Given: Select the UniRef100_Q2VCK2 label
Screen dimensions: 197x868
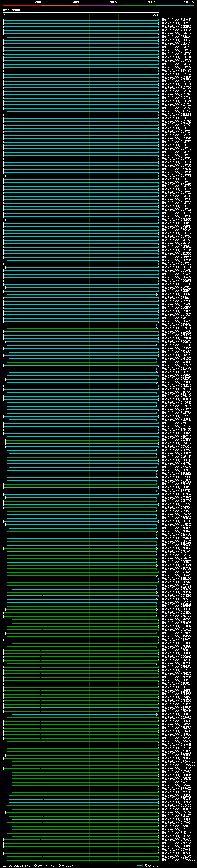Looking at the screenshot, I should (x=177, y=443).
